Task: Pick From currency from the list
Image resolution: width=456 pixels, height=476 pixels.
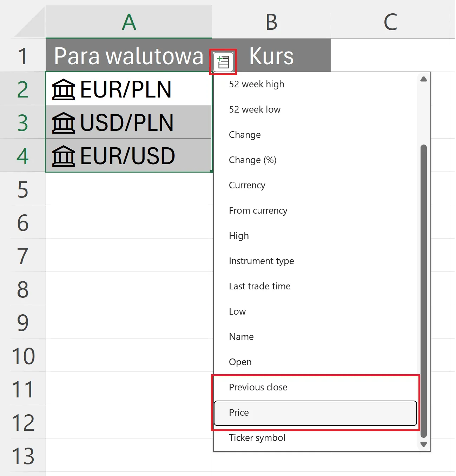Action: 258,211
